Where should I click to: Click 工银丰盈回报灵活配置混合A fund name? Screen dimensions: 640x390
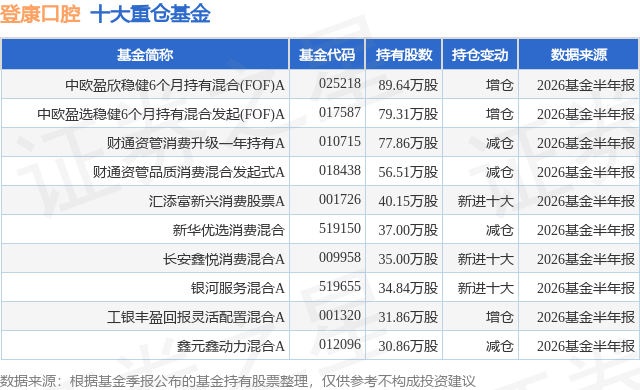(x=196, y=317)
